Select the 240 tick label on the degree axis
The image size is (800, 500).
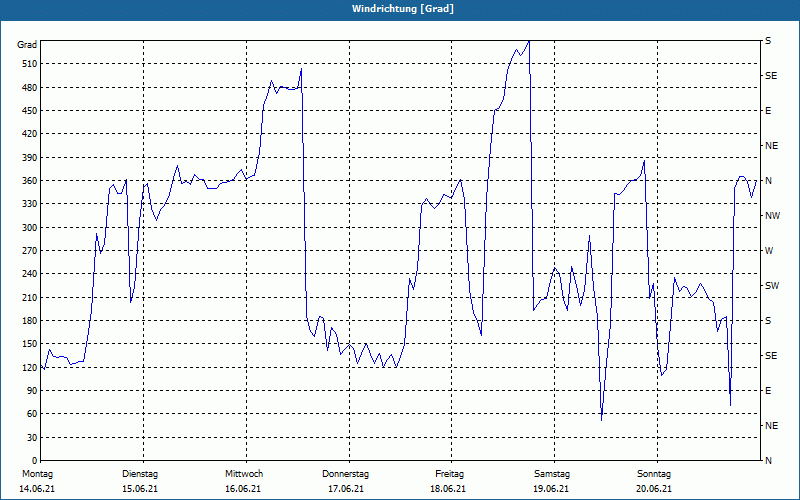31,274
